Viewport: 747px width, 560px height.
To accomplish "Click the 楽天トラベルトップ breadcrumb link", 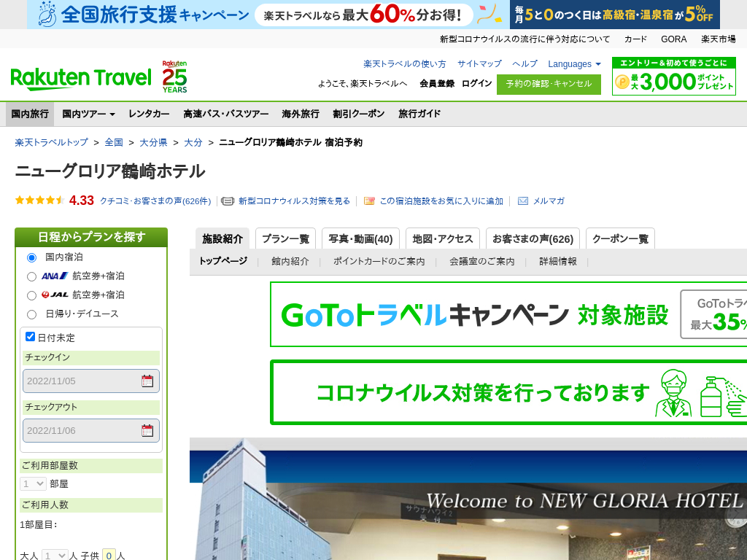I will coord(52,142).
